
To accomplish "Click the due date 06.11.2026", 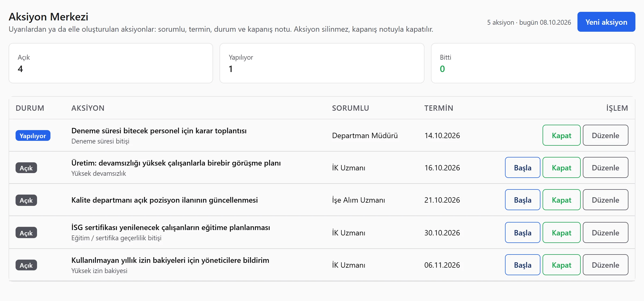I will 442,265.
